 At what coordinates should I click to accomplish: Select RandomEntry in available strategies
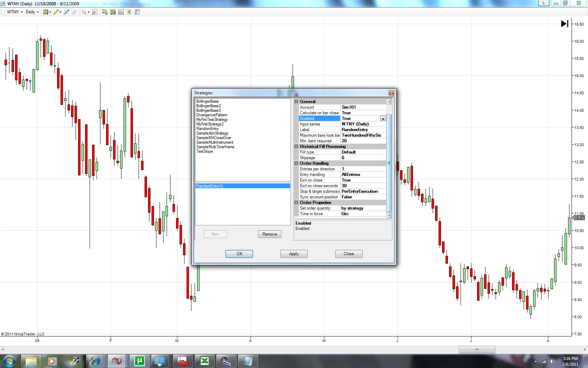[208, 129]
